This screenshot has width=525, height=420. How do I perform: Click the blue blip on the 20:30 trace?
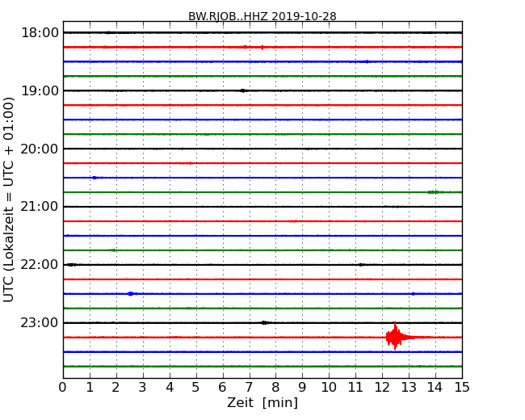coord(94,178)
